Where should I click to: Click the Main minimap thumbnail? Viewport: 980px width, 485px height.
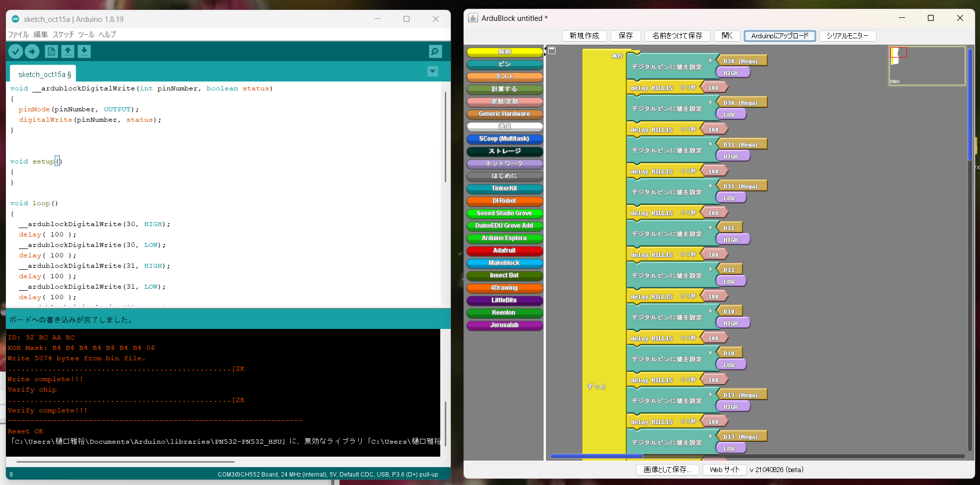(926, 66)
